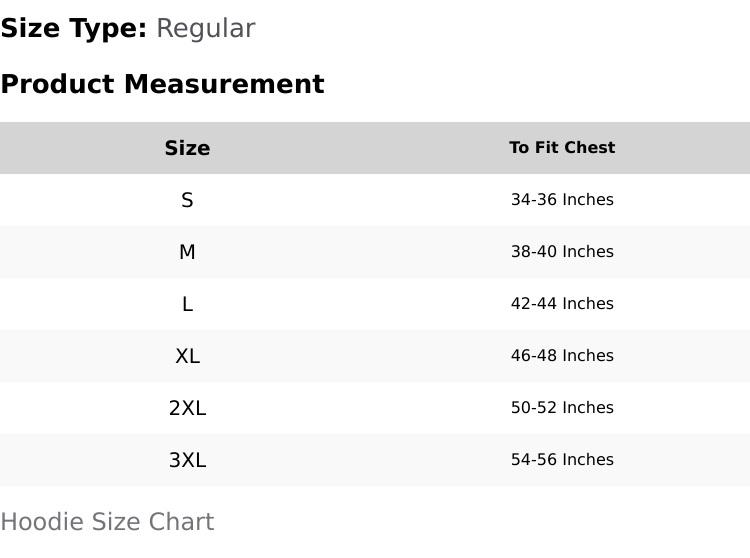Click the word Measurement in heading

coord(224,84)
